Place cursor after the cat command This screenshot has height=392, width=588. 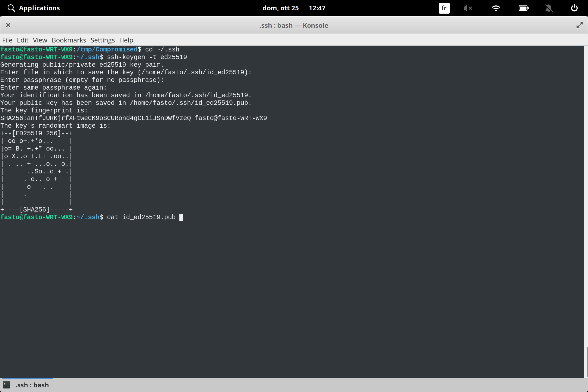[x=182, y=217]
